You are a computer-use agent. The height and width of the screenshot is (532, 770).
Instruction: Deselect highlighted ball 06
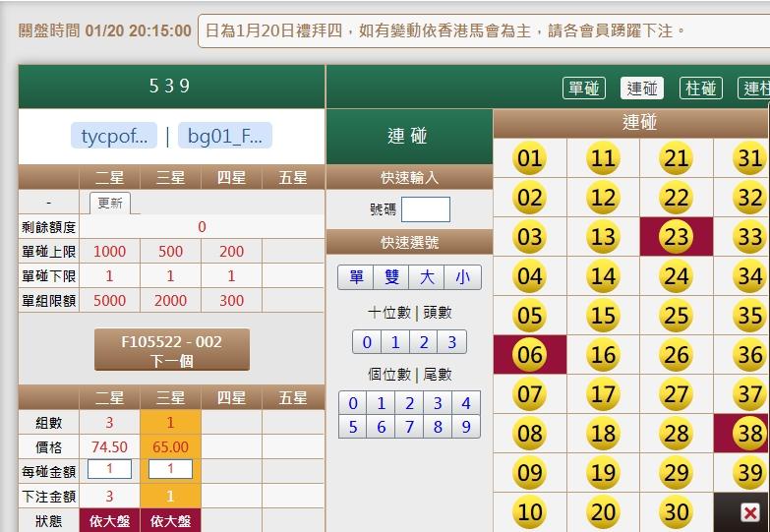529,355
